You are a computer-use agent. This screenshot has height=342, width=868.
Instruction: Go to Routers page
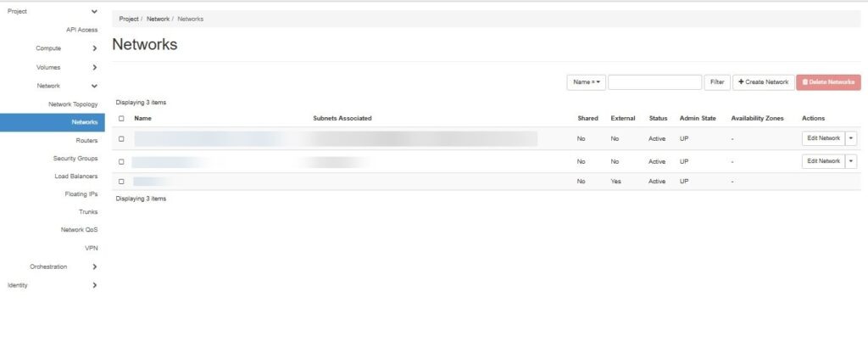pos(87,141)
